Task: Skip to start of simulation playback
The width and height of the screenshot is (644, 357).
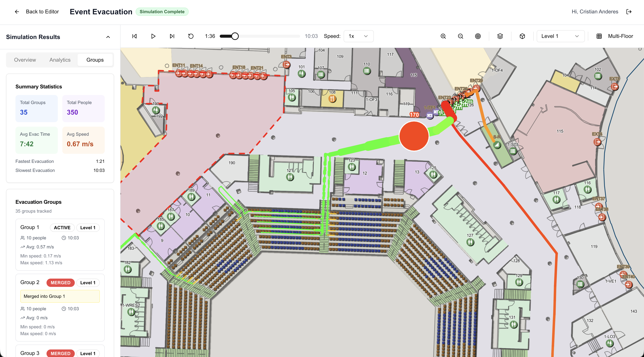Action: [x=134, y=36]
